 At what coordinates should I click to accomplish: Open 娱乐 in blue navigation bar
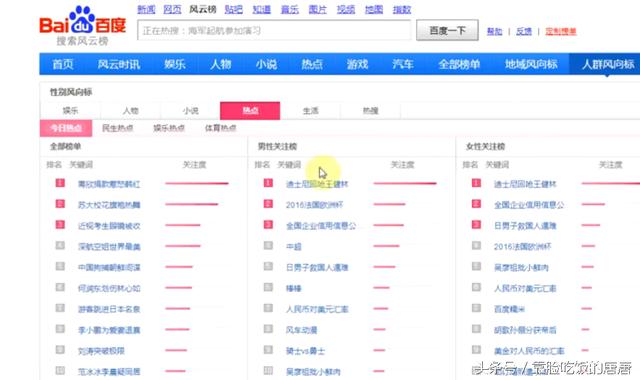coord(175,64)
